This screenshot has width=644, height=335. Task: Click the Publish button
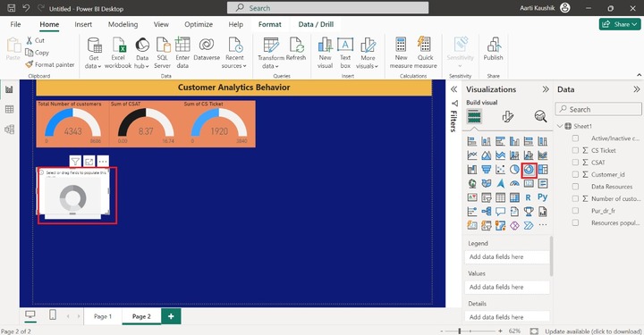click(x=493, y=49)
